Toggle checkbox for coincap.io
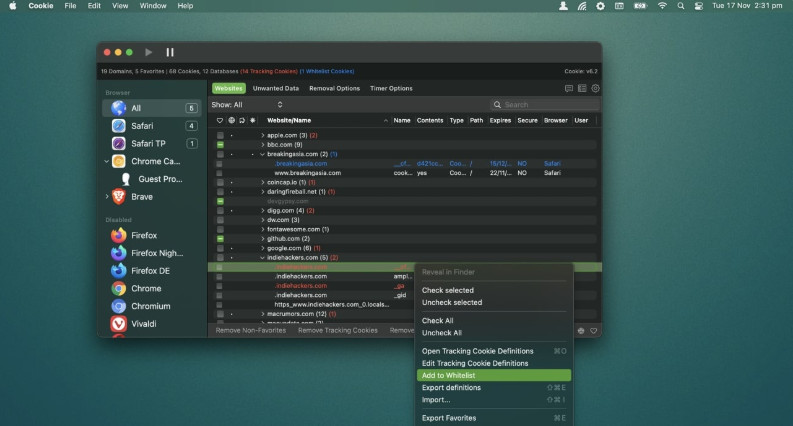Screen dimensions: 793x426 (220, 182)
